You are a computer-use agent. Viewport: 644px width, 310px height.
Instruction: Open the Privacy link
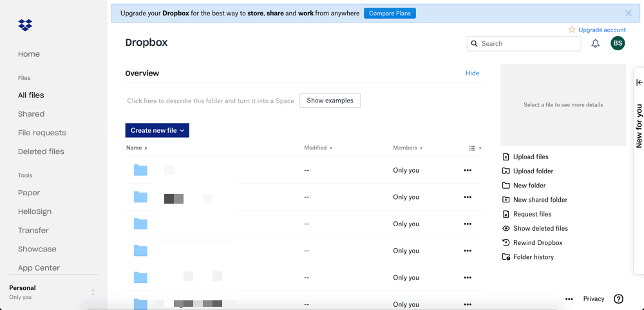pos(594,299)
